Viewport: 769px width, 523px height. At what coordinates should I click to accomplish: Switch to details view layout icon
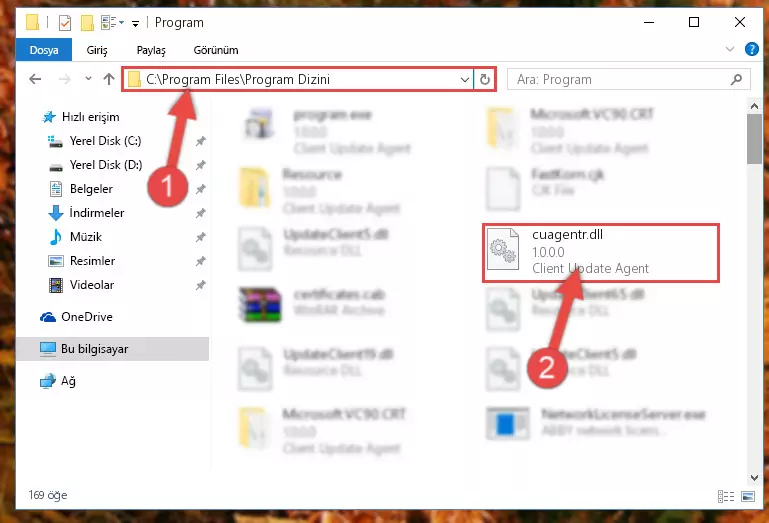coord(726,497)
